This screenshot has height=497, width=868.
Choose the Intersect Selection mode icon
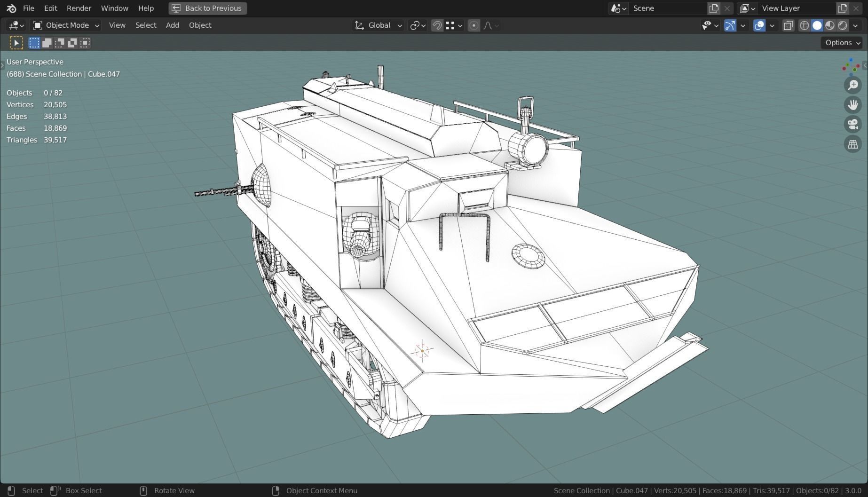pyautogui.click(x=85, y=43)
